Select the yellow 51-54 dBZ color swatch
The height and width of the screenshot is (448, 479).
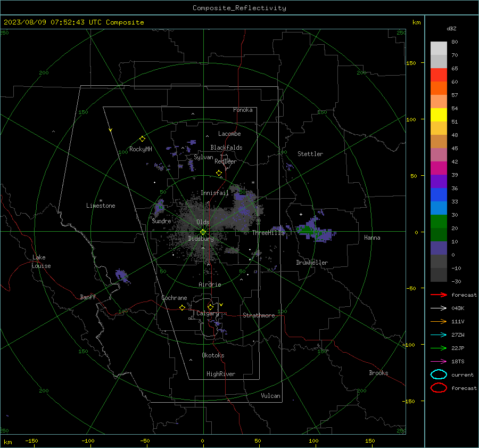coord(439,115)
